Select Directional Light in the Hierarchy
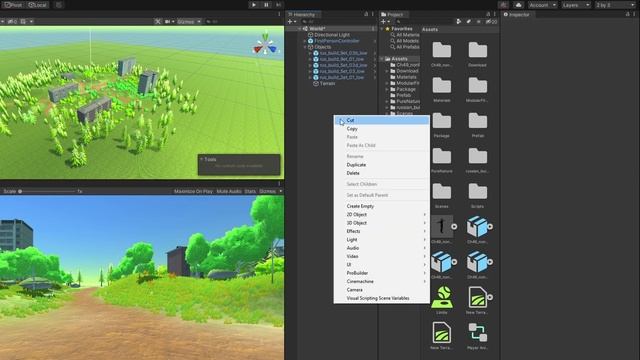This screenshot has width=640, height=360. coord(332,35)
